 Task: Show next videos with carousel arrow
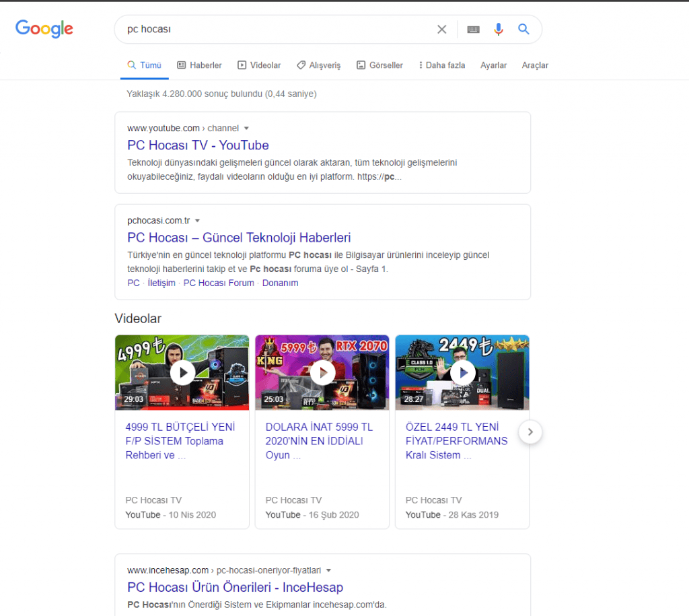[x=530, y=432]
